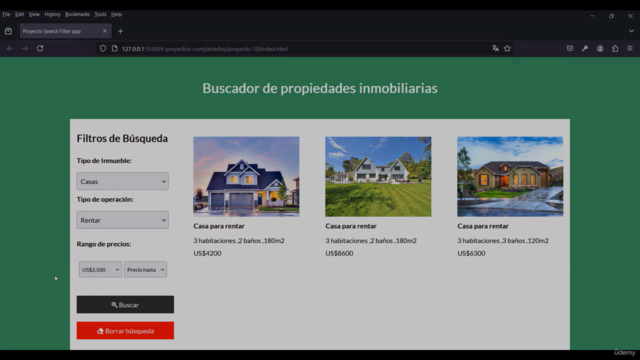Click the Buscador de propiedades inmobiliarias heading
640x360 pixels.
click(x=320, y=88)
